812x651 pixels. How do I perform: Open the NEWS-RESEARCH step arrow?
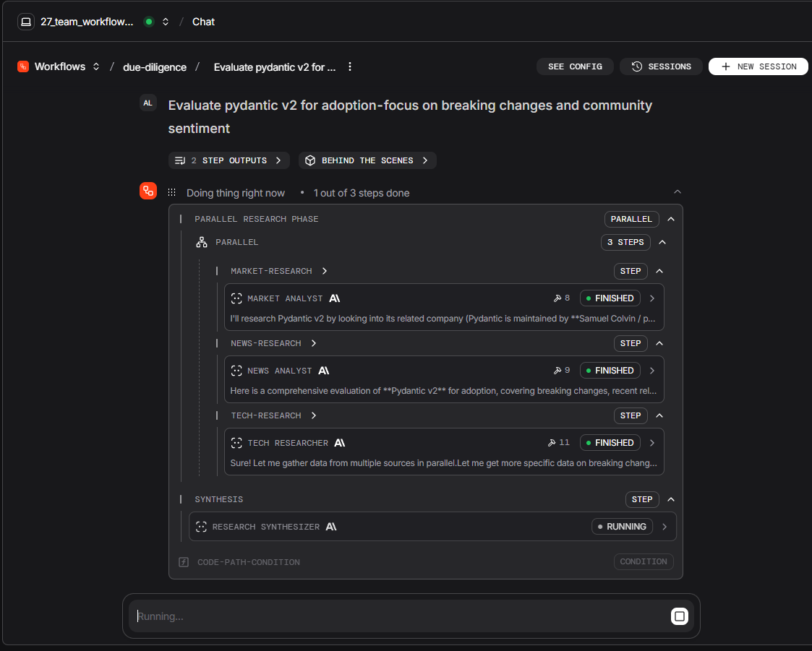click(x=314, y=344)
